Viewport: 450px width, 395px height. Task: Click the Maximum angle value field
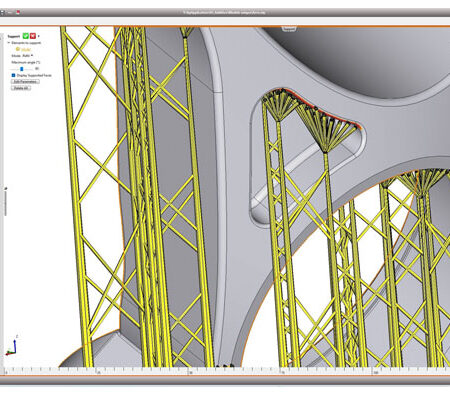(37, 68)
